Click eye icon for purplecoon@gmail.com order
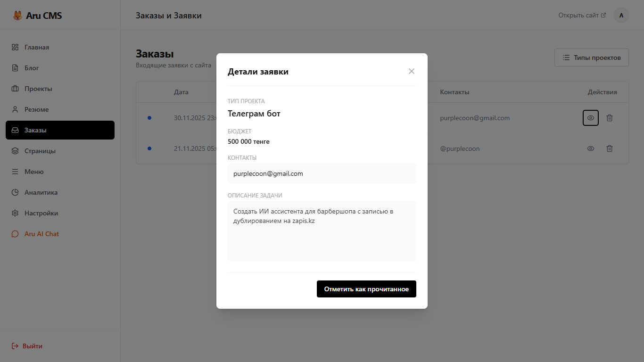Viewport: 644px width, 362px height. (x=590, y=118)
